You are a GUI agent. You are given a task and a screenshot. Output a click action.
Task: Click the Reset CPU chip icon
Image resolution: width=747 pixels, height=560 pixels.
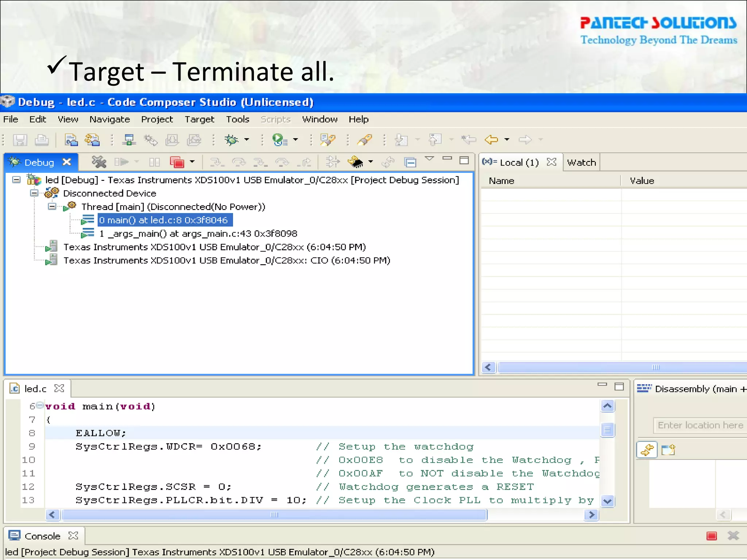click(x=356, y=162)
